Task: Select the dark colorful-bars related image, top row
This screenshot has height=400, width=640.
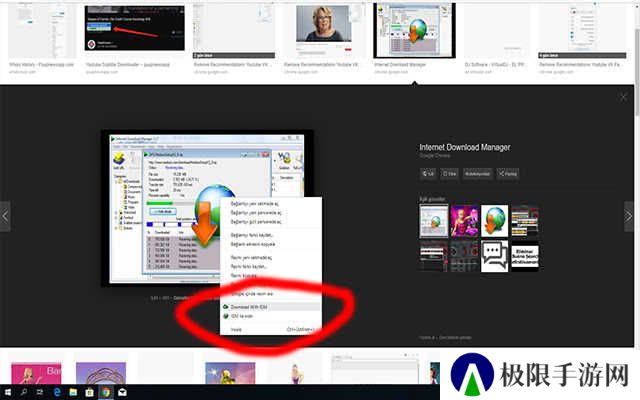Action: pyautogui.click(x=525, y=221)
